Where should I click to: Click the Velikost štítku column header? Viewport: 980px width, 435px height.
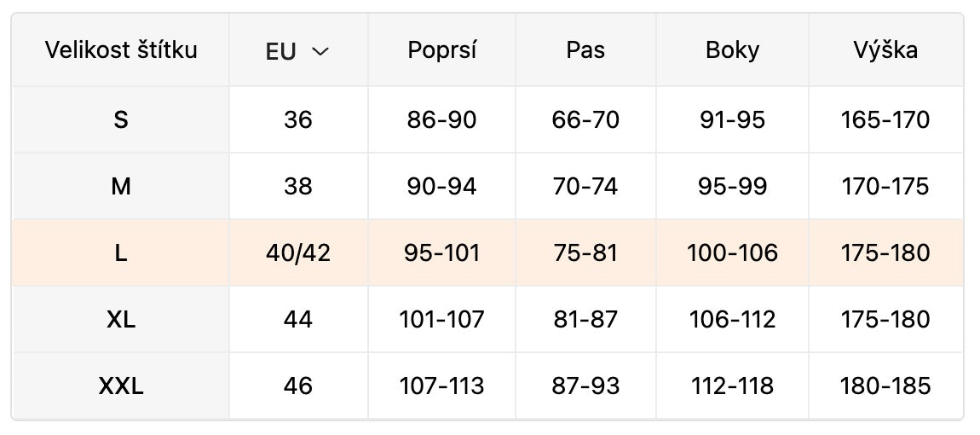(121, 50)
